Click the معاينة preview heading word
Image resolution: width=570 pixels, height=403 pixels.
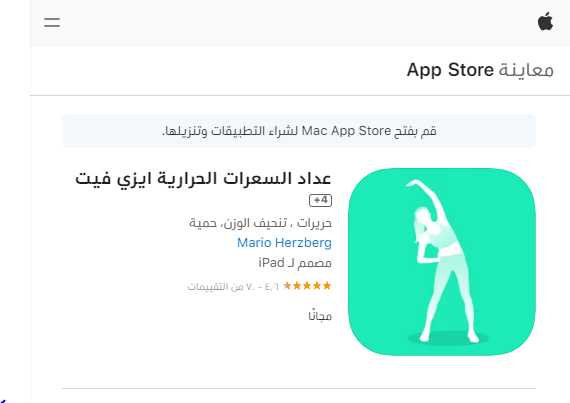coord(526,70)
